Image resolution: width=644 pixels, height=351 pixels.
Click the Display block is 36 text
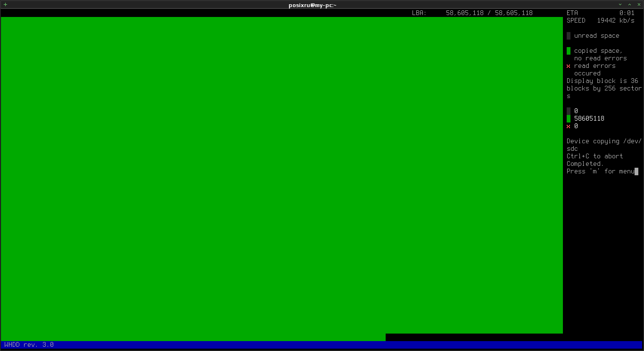pos(603,81)
